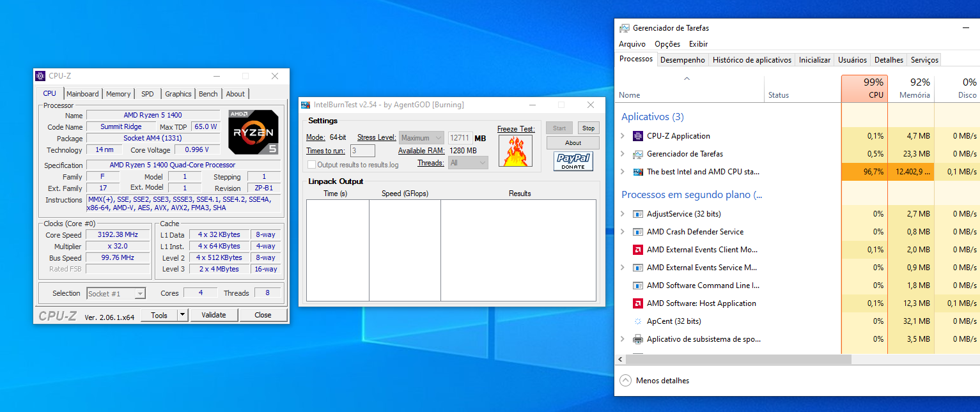Open the SPD tab in CPU-Z
Viewport: 980px width, 412px height.
tap(148, 94)
